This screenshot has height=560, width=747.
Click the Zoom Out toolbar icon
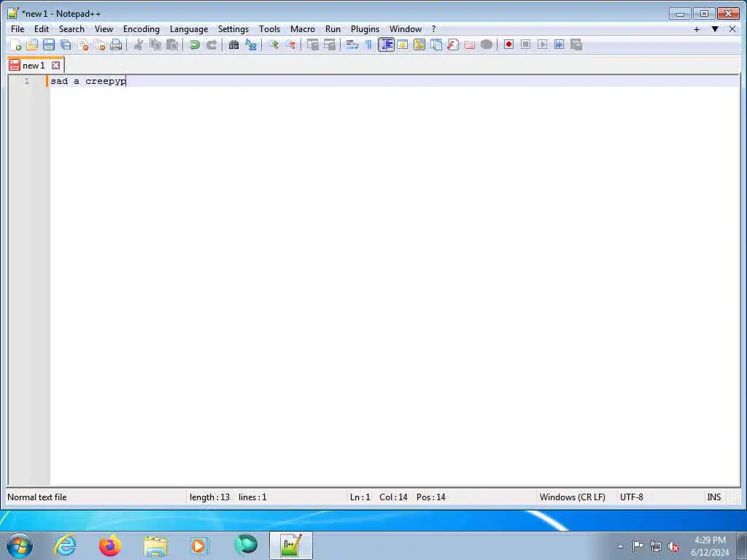[x=290, y=44]
